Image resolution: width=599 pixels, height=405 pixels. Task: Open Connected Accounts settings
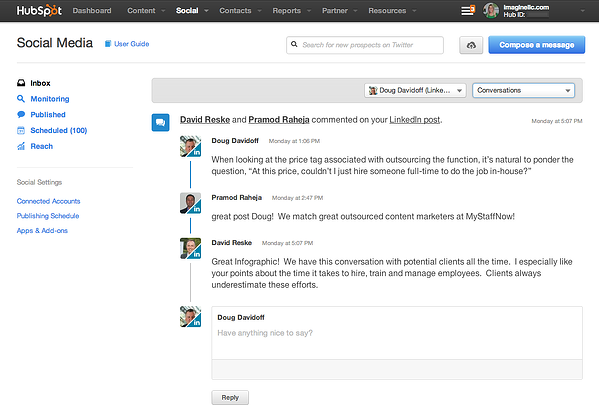pyautogui.click(x=49, y=201)
